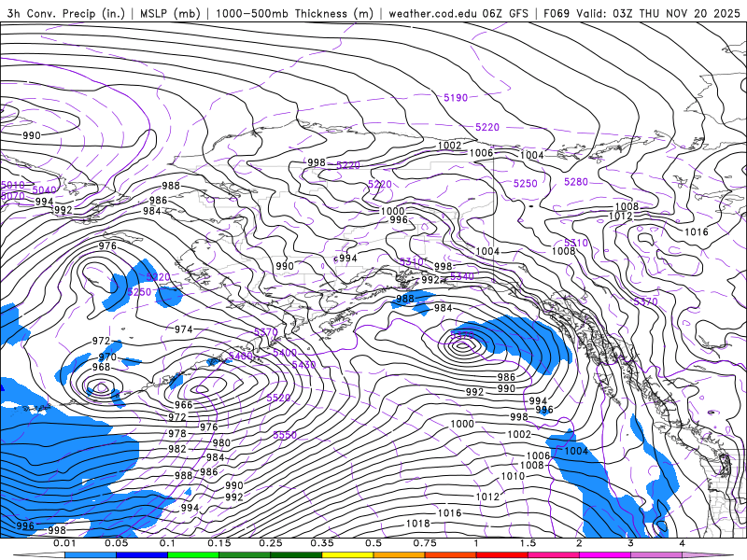Select the 1010 isobar label
Image resolution: width=747 pixels, height=560 pixels.
(x=513, y=476)
